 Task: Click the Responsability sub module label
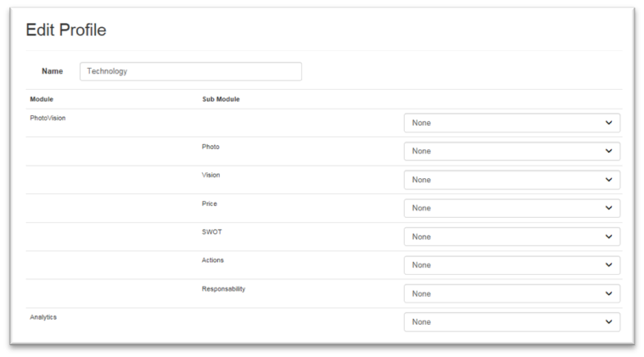(x=223, y=288)
